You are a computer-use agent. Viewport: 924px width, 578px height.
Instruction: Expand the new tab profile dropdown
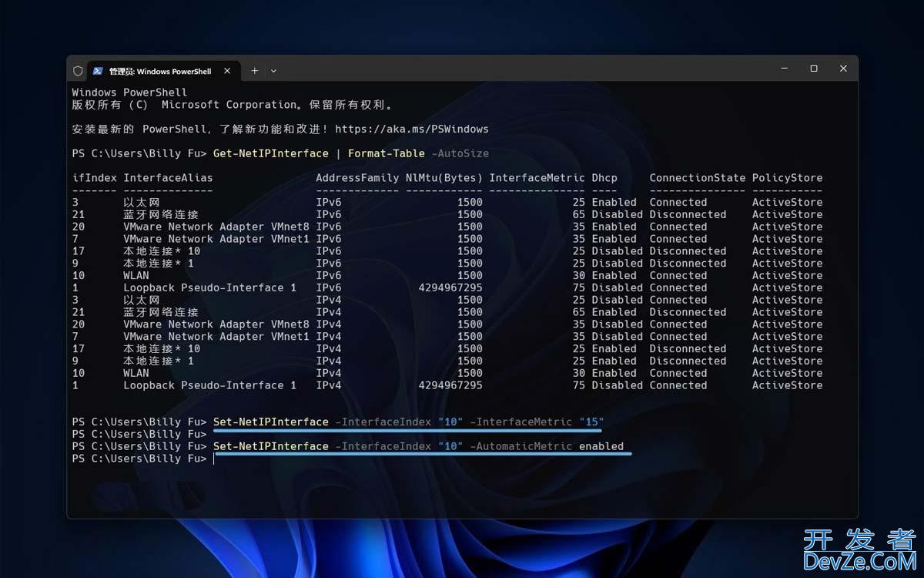pyautogui.click(x=273, y=71)
